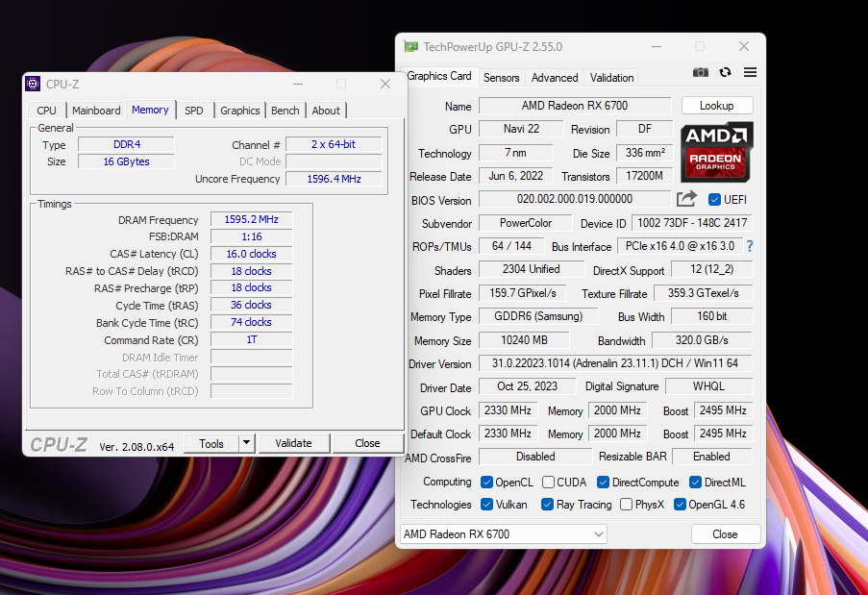Click the Subvendor field PowerColor
868x595 pixels.
526,222
